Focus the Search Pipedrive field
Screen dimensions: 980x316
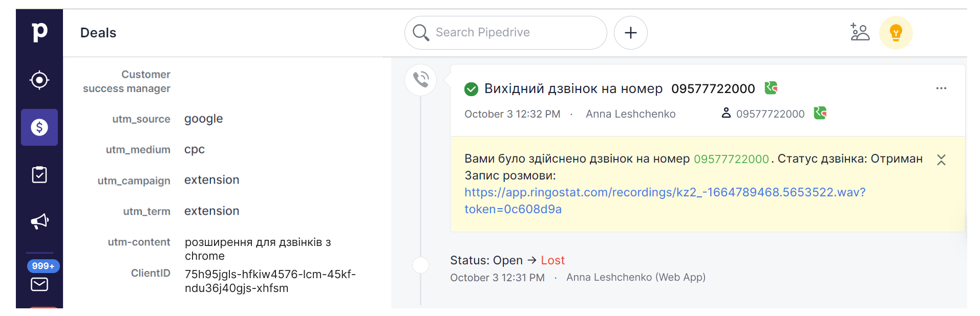click(506, 33)
